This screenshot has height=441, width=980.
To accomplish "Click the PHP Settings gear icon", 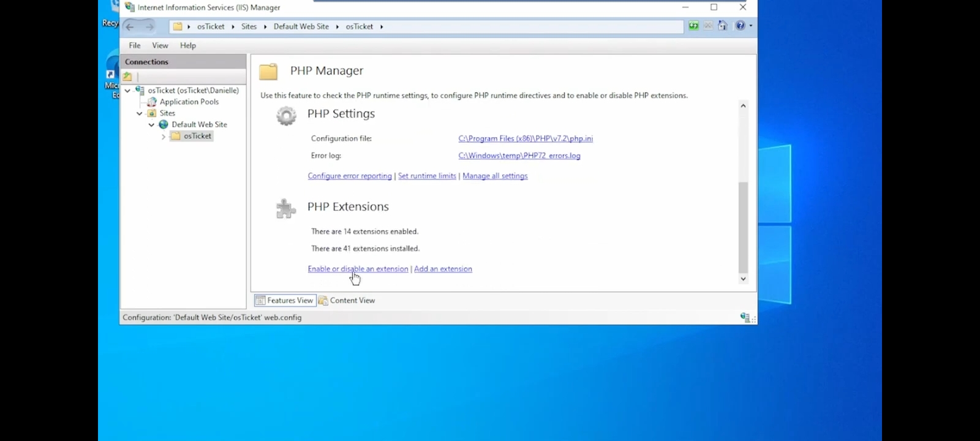I will click(x=286, y=115).
